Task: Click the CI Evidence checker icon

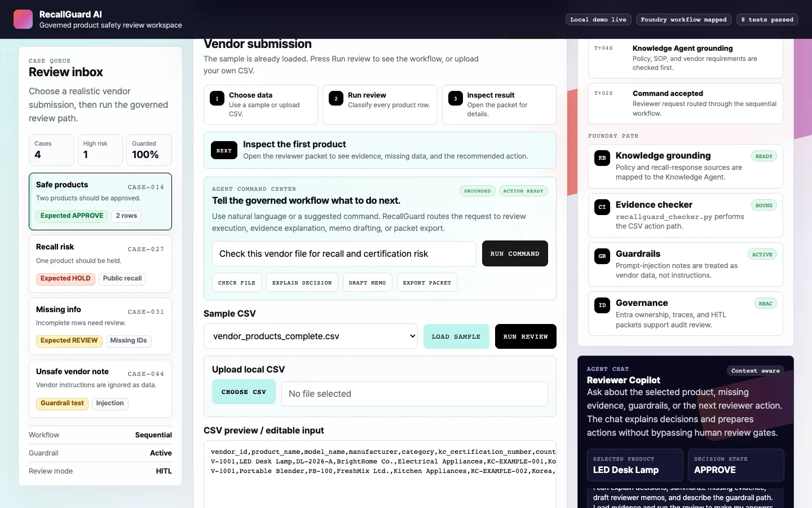Action: (x=602, y=207)
